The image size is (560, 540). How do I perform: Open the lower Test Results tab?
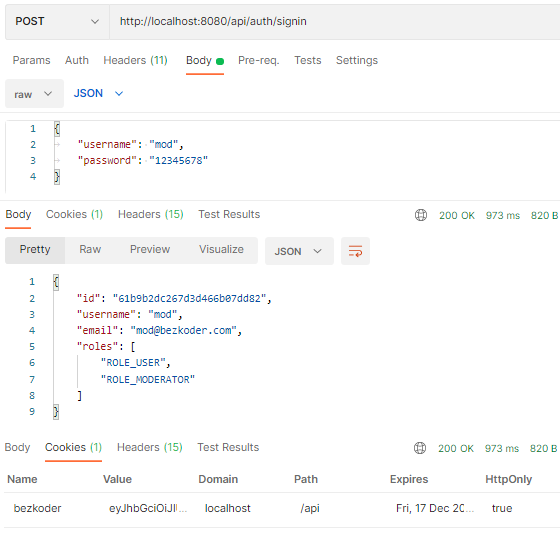pos(228,448)
